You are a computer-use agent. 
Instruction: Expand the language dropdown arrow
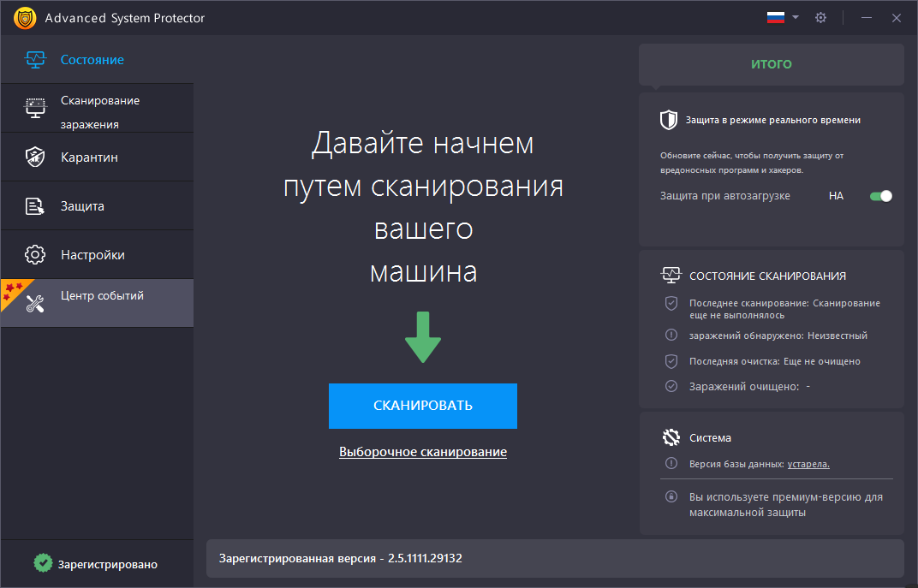coord(795,18)
